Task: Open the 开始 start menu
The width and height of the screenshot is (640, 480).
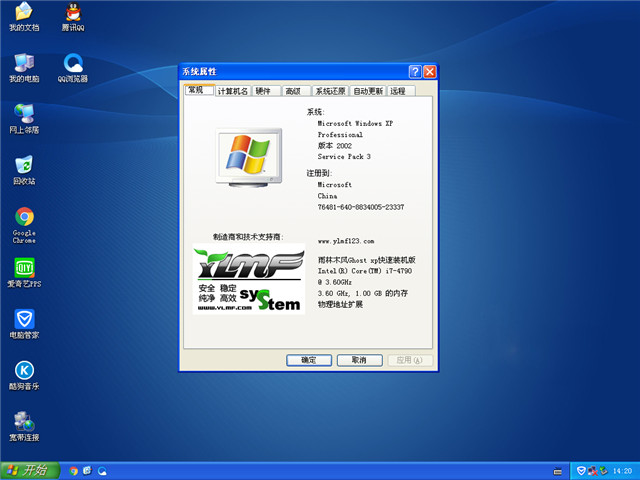Action: point(30,471)
